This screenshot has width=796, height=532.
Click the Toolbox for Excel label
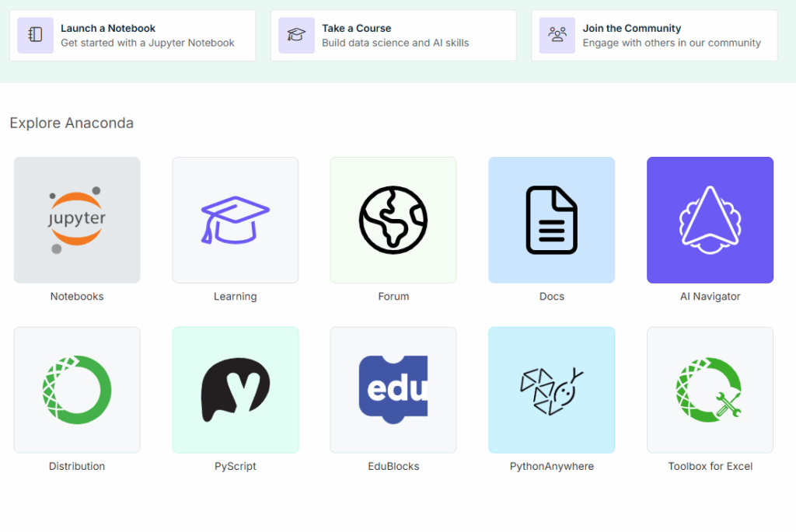(x=710, y=467)
